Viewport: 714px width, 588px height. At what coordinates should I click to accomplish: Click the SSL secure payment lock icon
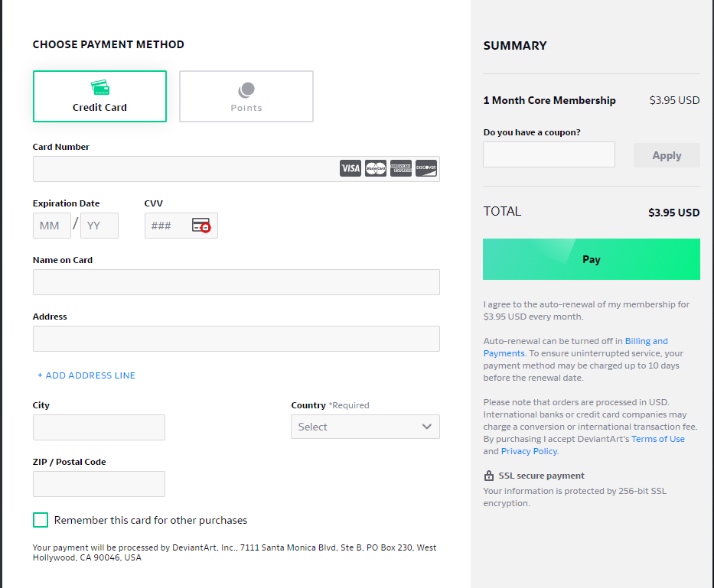click(488, 476)
